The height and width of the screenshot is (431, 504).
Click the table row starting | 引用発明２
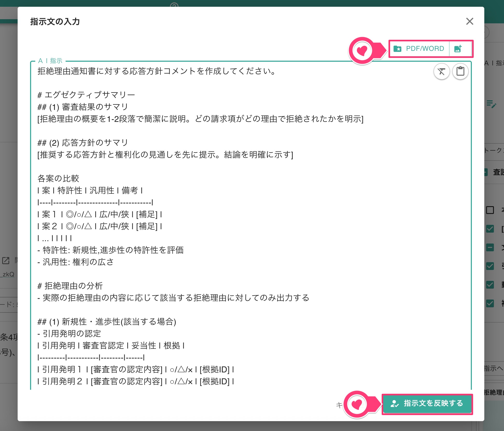[x=136, y=381]
